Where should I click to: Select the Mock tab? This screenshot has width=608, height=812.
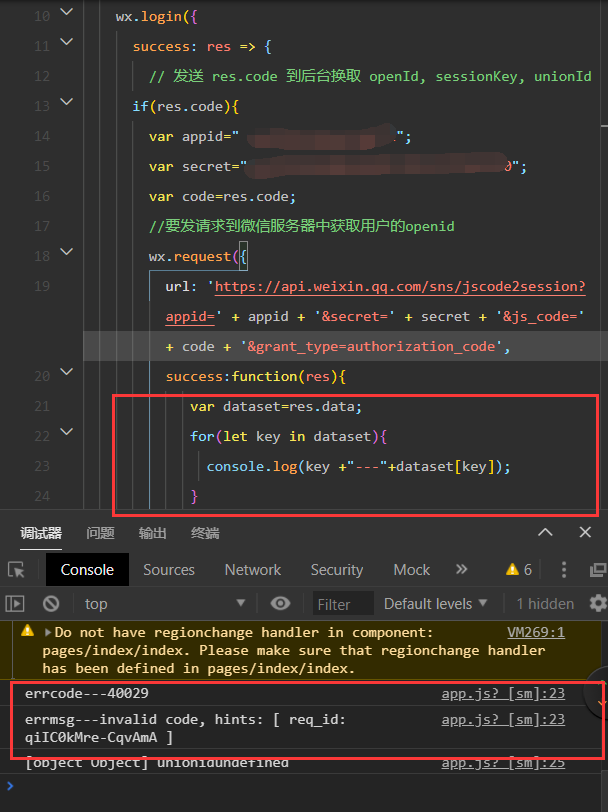point(412,570)
